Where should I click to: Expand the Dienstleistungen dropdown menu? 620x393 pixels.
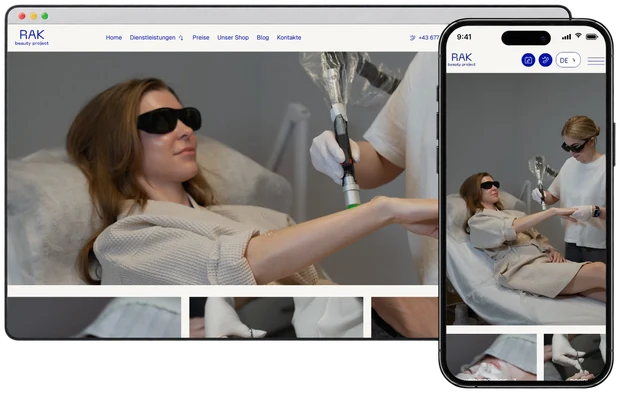coord(156,38)
